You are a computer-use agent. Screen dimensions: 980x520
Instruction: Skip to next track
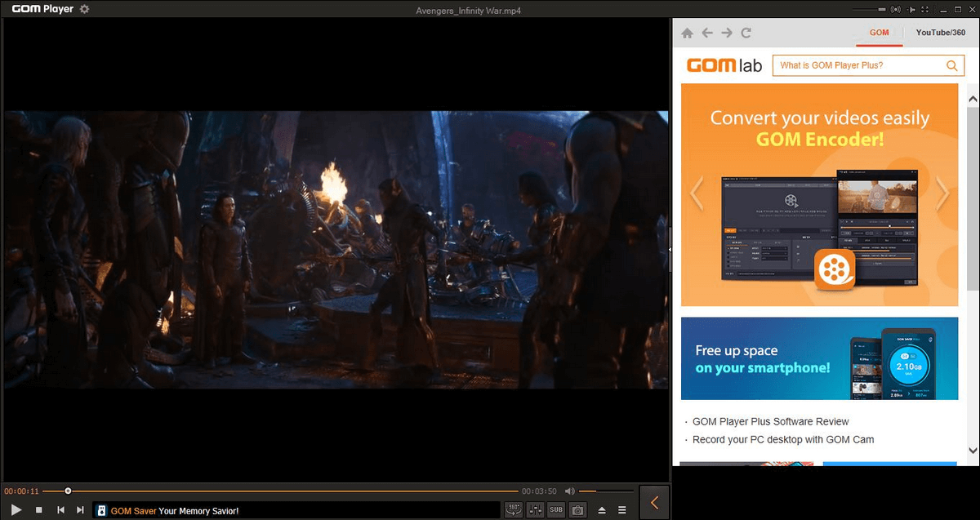click(x=80, y=510)
